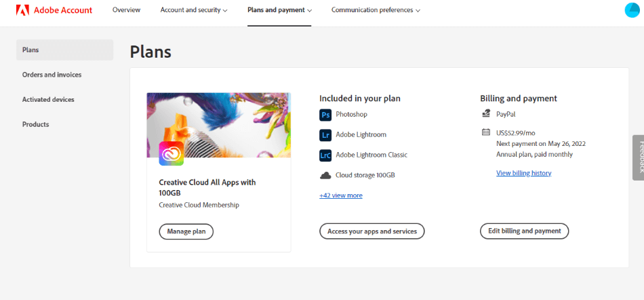Viewport: 644px width, 300px height.
Task: Select Plans in the sidebar
Action: pyautogui.click(x=64, y=50)
